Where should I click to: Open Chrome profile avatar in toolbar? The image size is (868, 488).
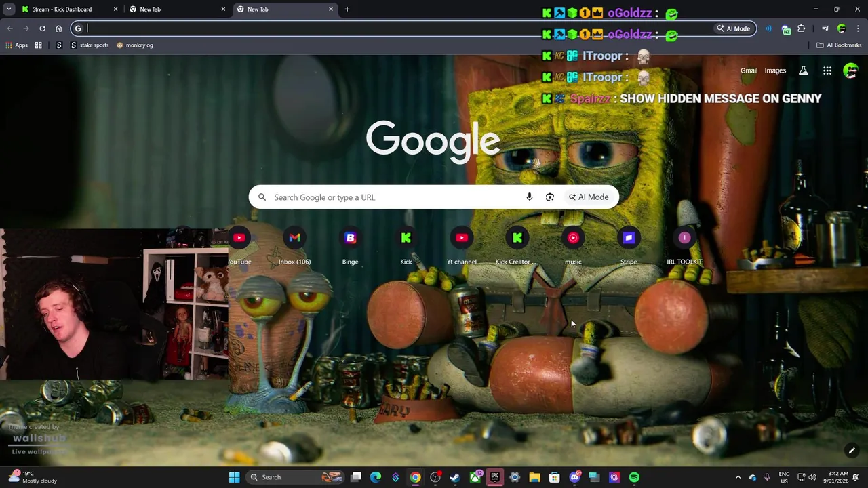click(842, 28)
